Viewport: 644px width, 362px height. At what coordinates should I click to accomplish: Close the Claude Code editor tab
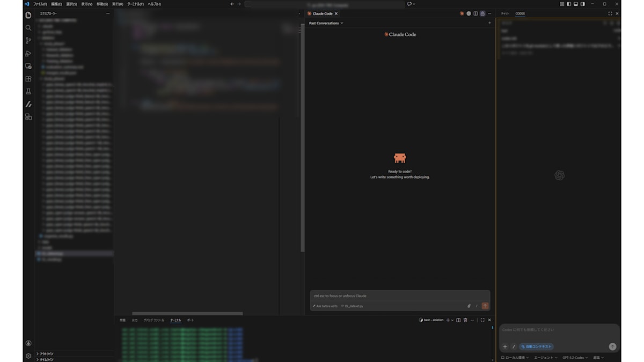[x=336, y=13]
